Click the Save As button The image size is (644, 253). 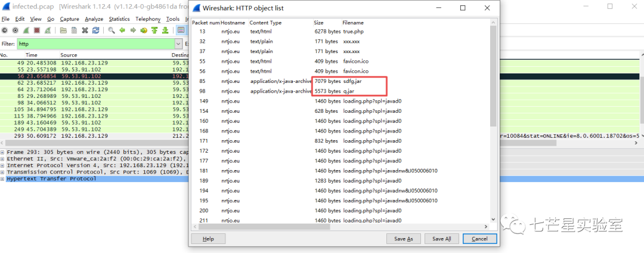(x=403, y=239)
